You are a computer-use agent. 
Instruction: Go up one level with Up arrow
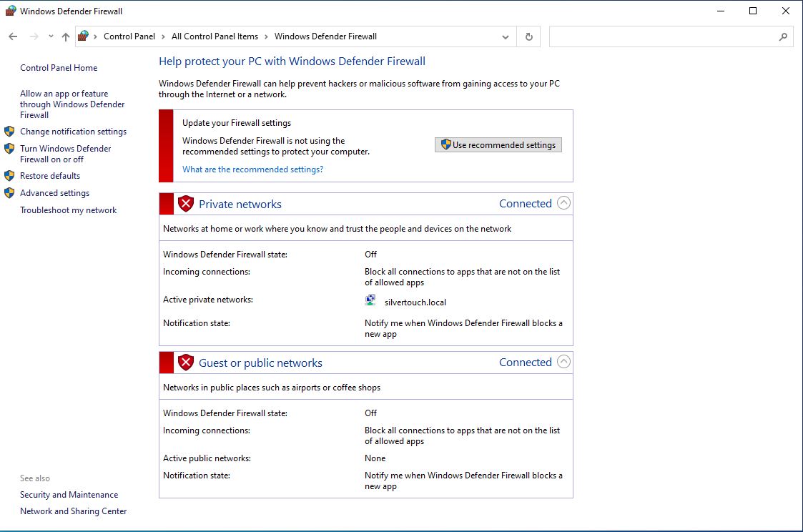coord(66,36)
